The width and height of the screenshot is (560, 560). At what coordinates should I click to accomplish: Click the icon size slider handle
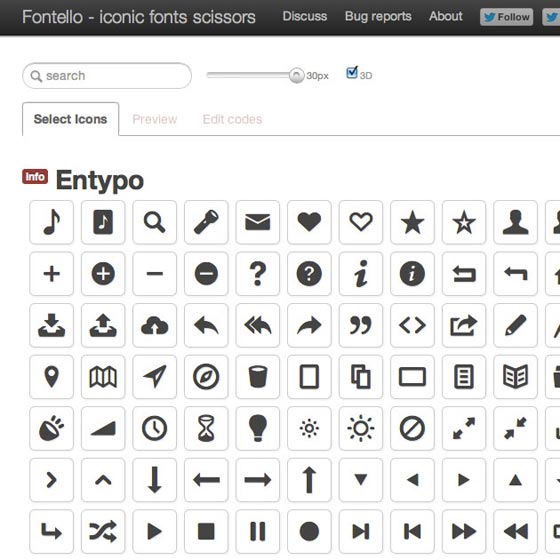[296, 75]
